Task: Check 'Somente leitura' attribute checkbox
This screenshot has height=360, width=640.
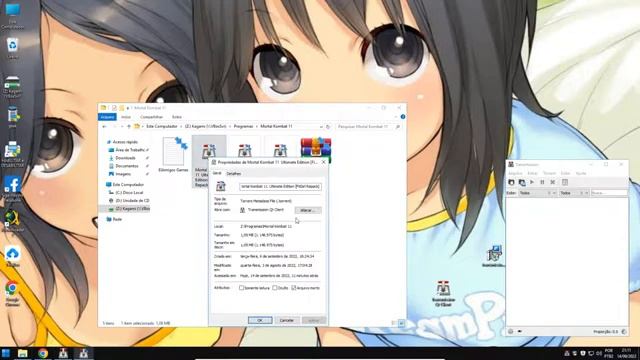Action: [241, 288]
